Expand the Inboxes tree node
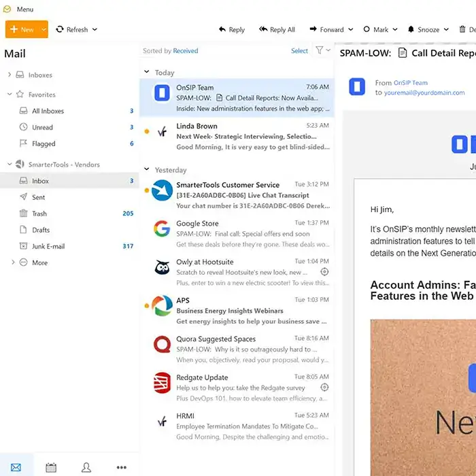The width and height of the screenshot is (476, 476). (x=10, y=75)
